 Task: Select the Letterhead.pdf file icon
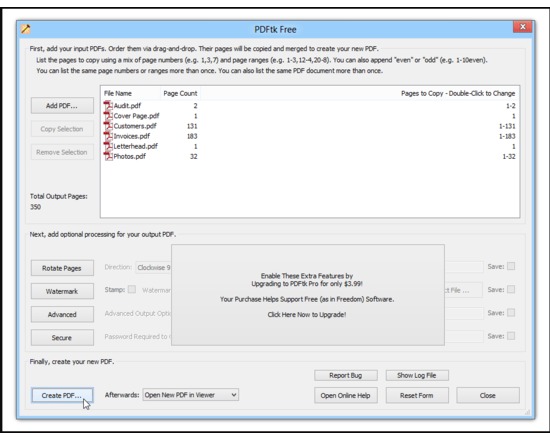(108, 146)
